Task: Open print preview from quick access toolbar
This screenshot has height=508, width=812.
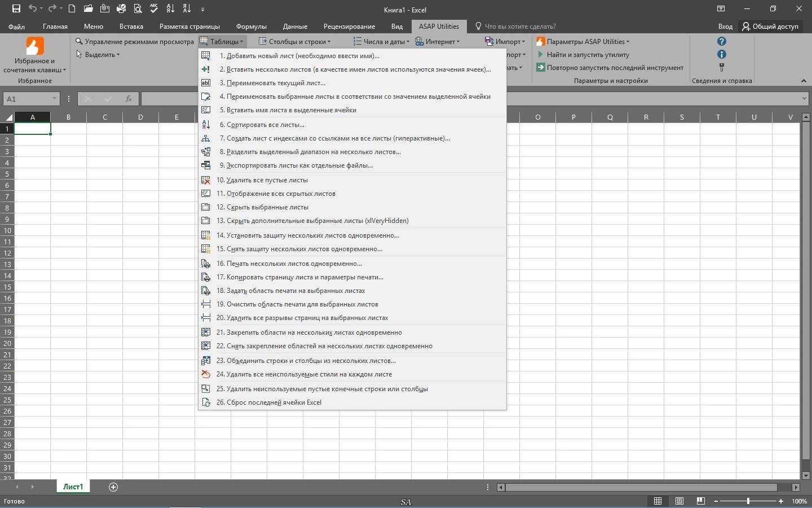Action: tap(138, 9)
